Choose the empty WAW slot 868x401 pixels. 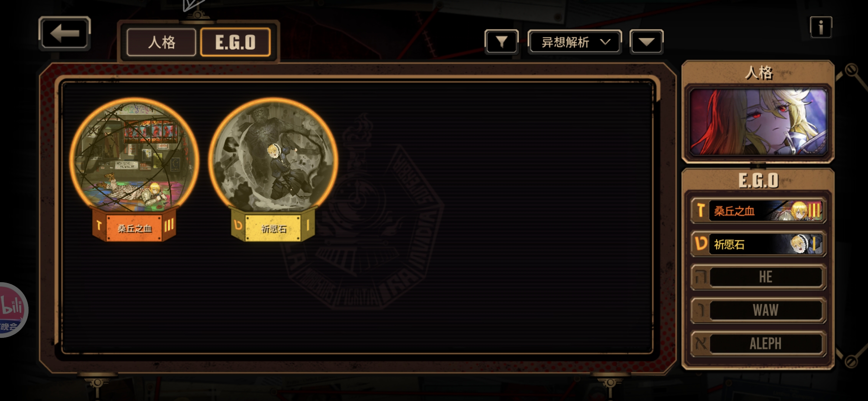758,310
